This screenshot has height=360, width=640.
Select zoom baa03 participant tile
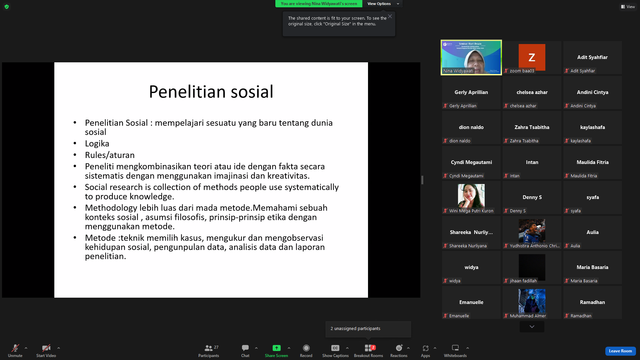[532, 57]
